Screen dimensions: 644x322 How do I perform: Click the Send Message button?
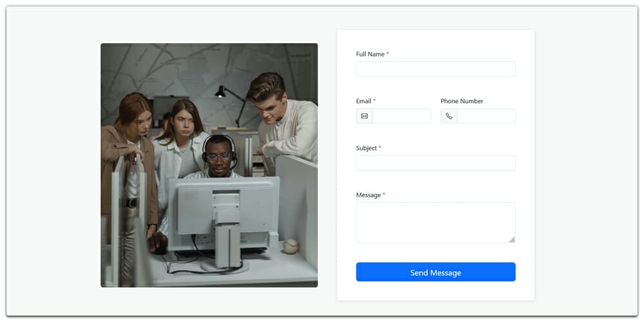[436, 272]
